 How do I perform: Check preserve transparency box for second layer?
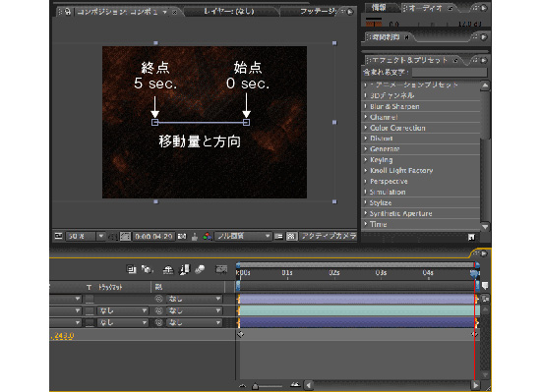click(90, 311)
